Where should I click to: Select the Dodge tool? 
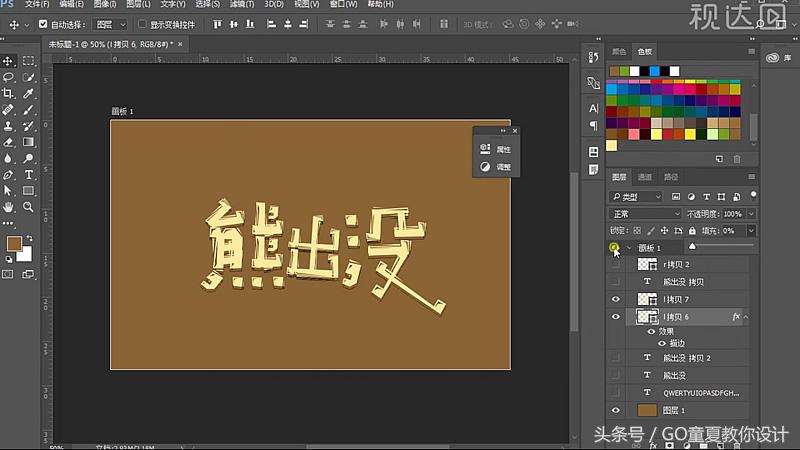(x=29, y=159)
